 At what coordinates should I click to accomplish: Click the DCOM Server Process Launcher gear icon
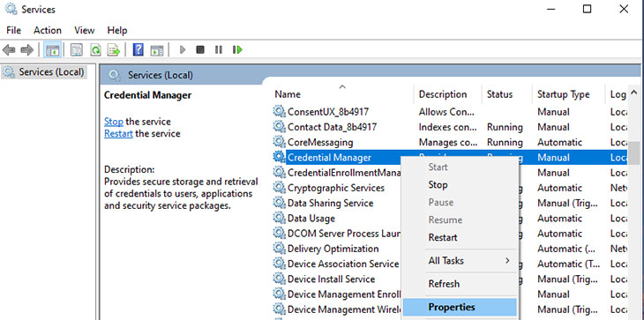pos(279,233)
